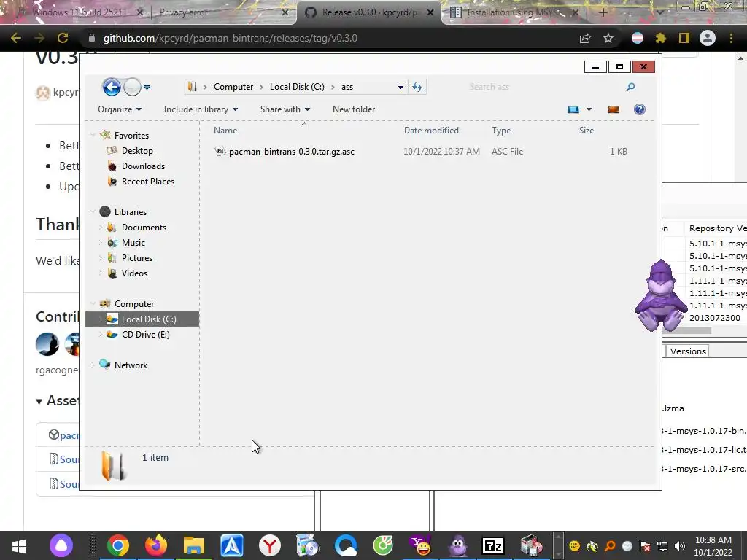
Task: Refresh the Explorer address bar
Action: coord(417,87)
